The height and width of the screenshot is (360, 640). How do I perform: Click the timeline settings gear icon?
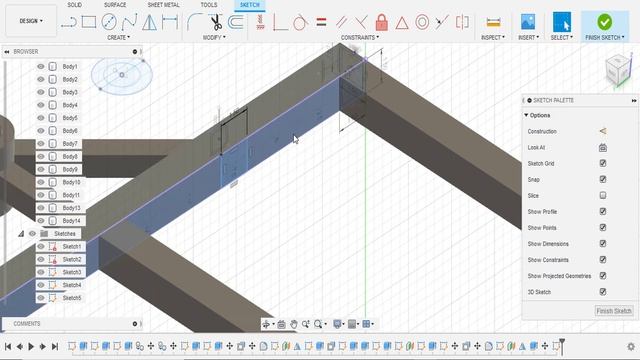tap(631, 347)
